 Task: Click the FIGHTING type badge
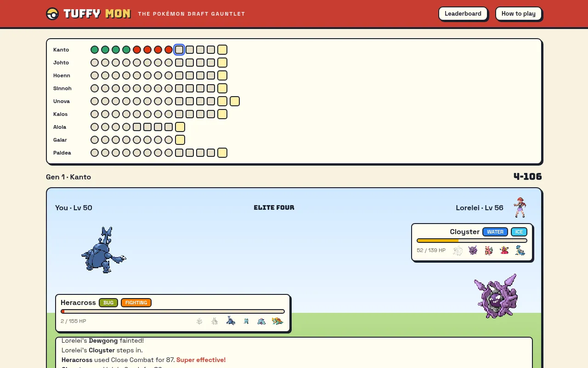136,303
